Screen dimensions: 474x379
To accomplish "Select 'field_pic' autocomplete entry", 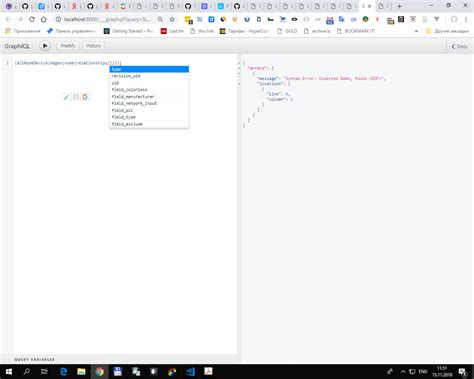I will (149, 110).
